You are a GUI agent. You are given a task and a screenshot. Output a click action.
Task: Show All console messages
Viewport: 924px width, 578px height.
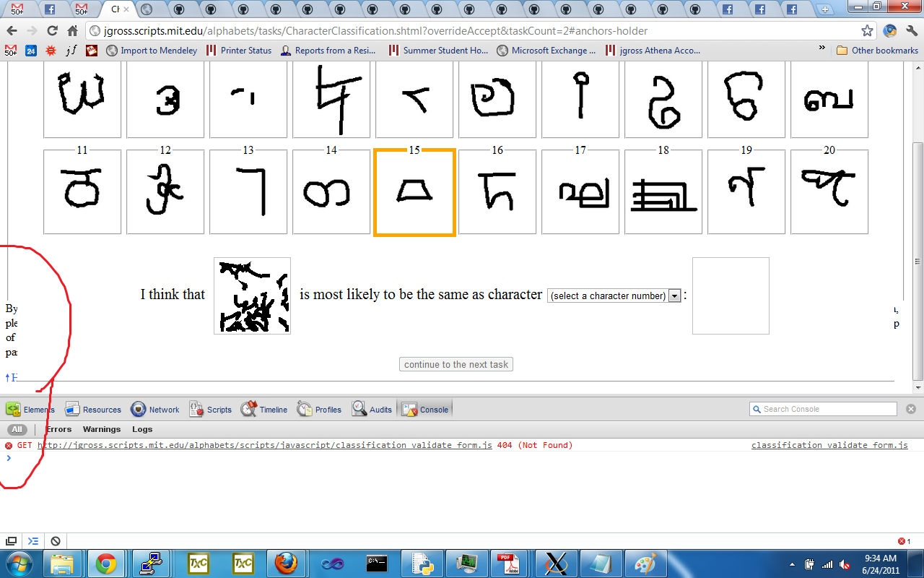(17, 429)
